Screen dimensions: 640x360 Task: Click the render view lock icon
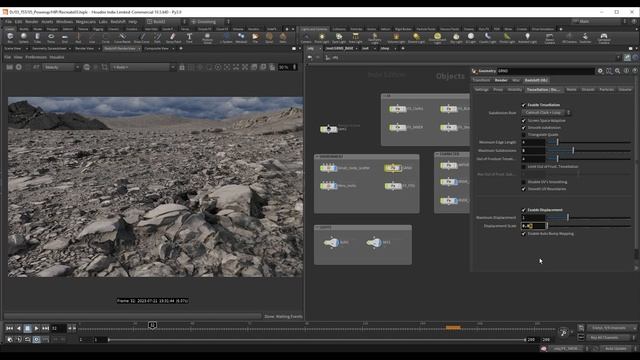pos(182,67)
